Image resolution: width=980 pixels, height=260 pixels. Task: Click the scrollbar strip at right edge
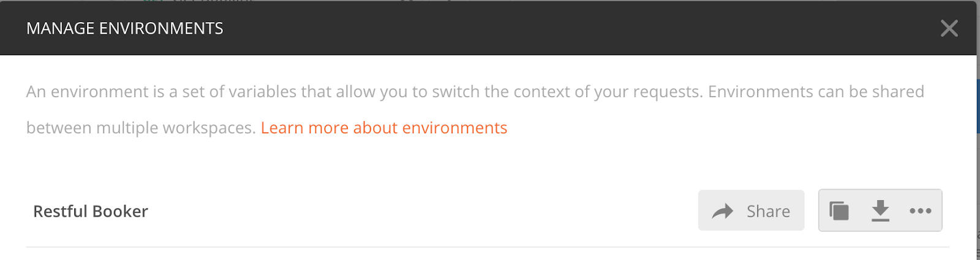[x=978, y=184]
